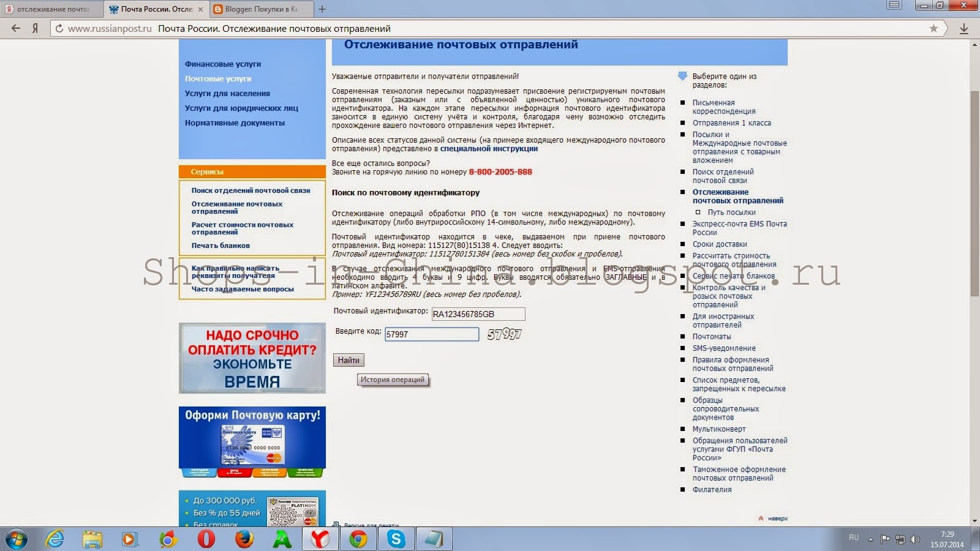Open the Yandex home button next to back arrow
980x551 pixels.
[36, 28]
